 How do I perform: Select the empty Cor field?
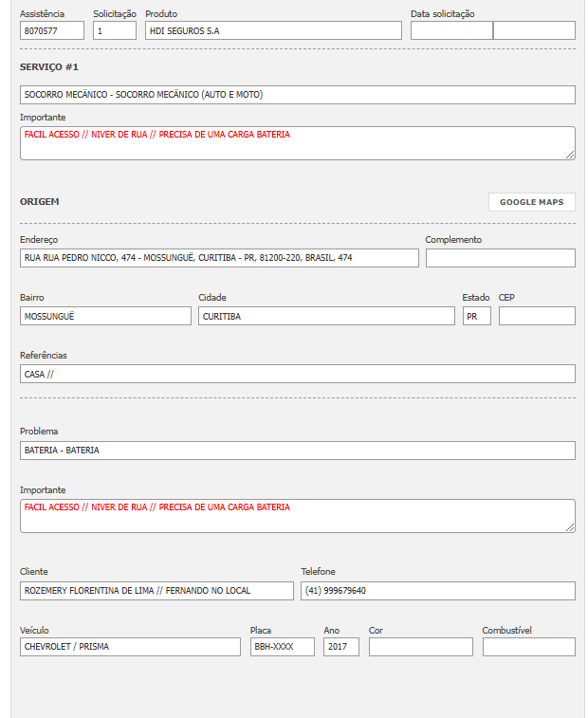(x=420, y=647)
